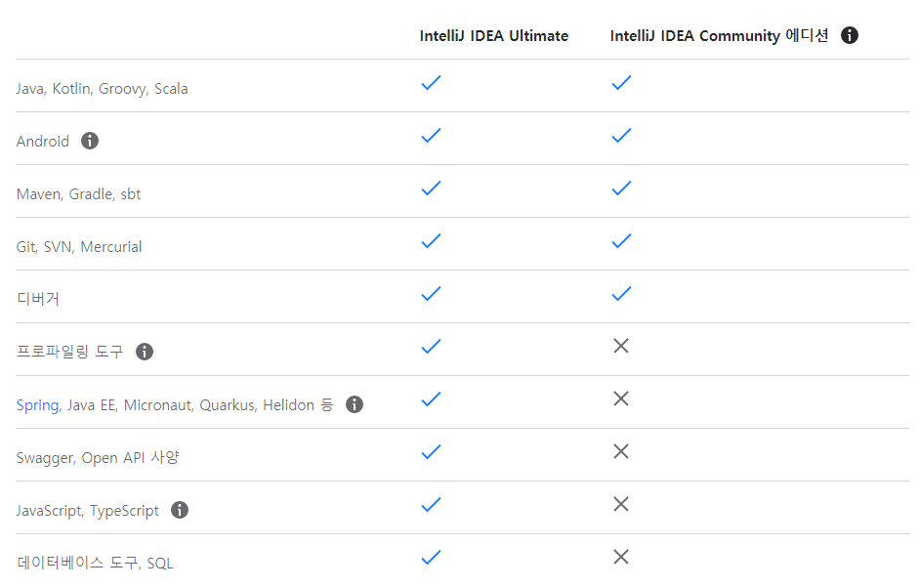
Task: Click the IntelliJ IDEA Ultimate column header
Action: pos(494,36)
